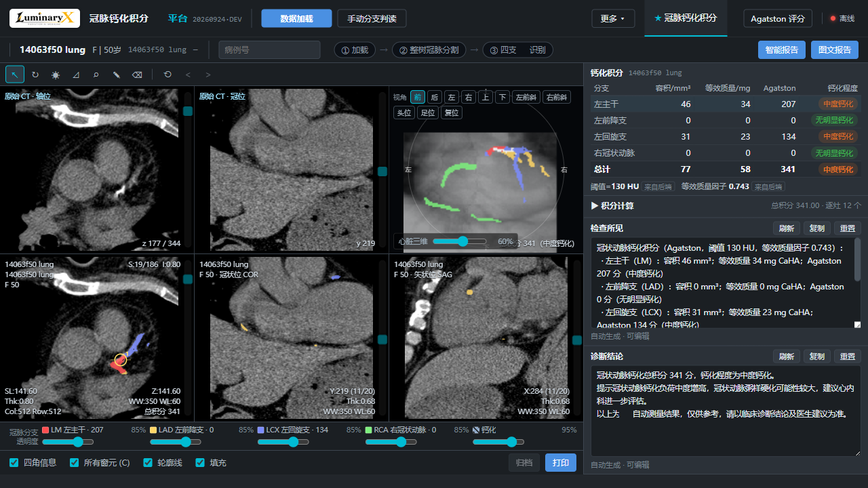Click the reset view icon
Screen dimensions: 868x488
tap(167, 75)
